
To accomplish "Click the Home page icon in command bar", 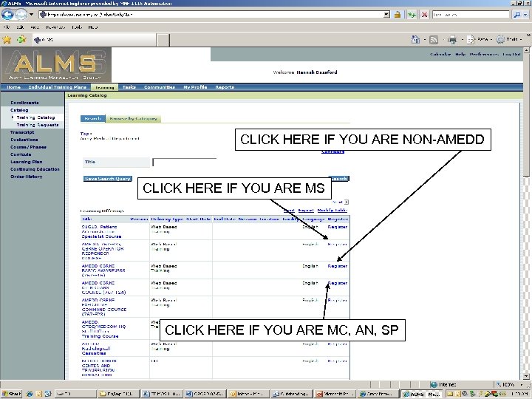I will click(x=415, y=40).
